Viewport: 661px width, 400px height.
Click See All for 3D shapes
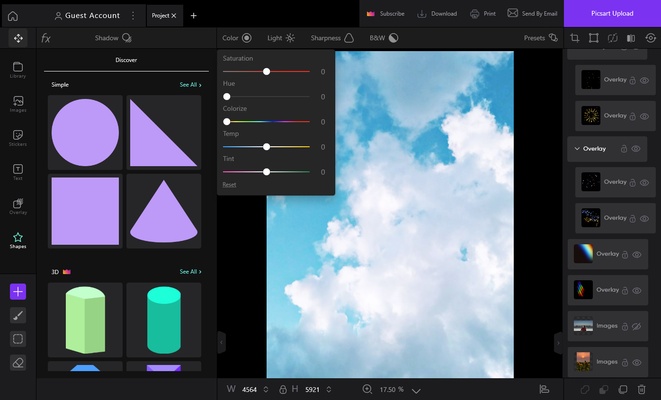191,272
